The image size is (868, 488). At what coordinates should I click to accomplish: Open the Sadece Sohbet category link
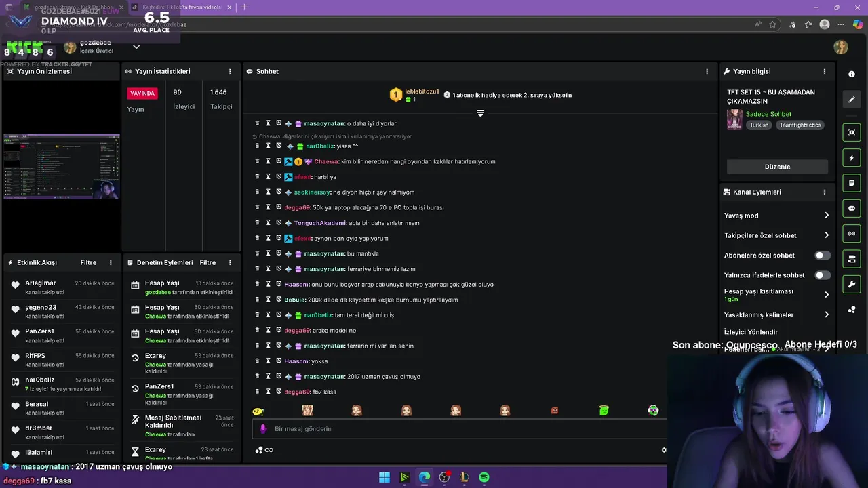[768, 114]
